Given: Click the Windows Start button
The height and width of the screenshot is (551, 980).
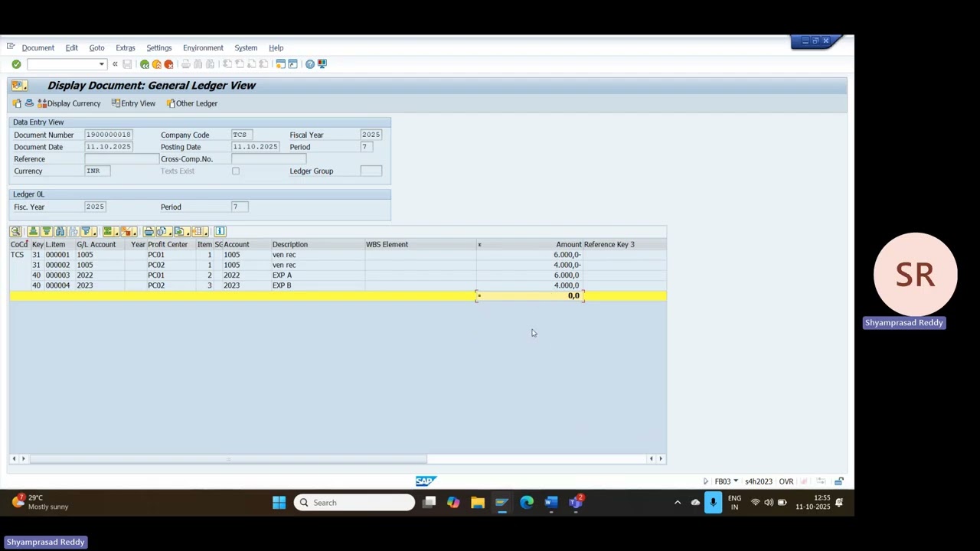Looking at the screenshot, I should pyautogui.click(x=279, y=503).
